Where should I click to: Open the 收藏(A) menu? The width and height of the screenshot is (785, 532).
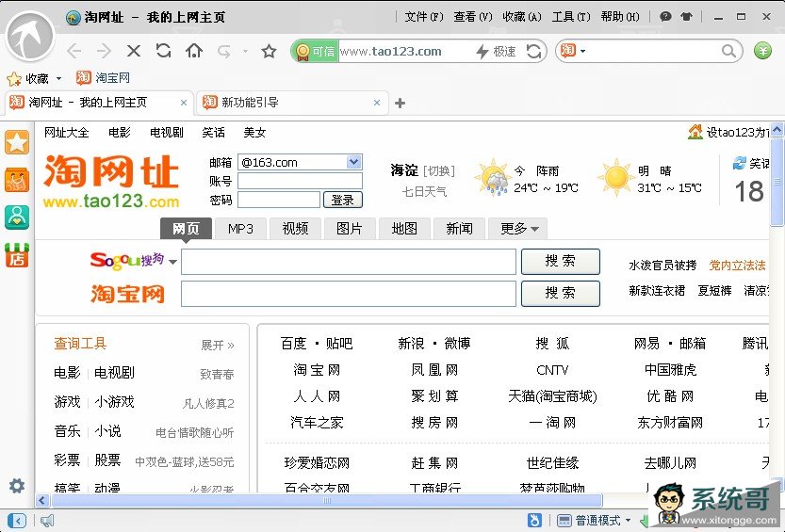coord(522,17)
